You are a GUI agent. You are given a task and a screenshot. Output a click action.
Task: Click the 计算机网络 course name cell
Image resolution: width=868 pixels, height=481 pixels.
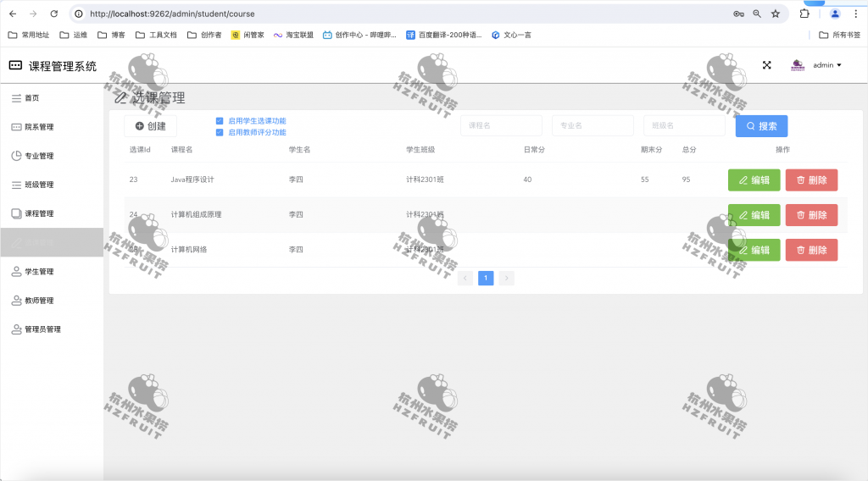(x=189, y=249)
